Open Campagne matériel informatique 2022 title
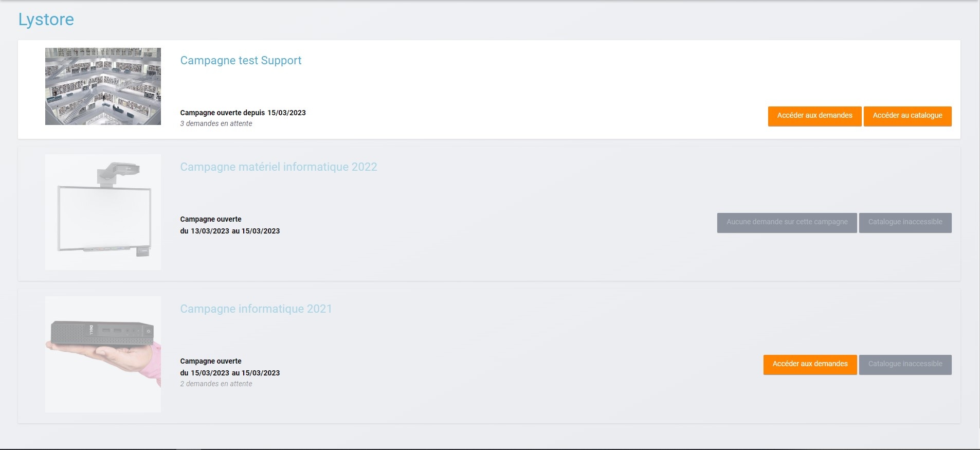This screenshot has height=450, width=980. coord(278,167)
